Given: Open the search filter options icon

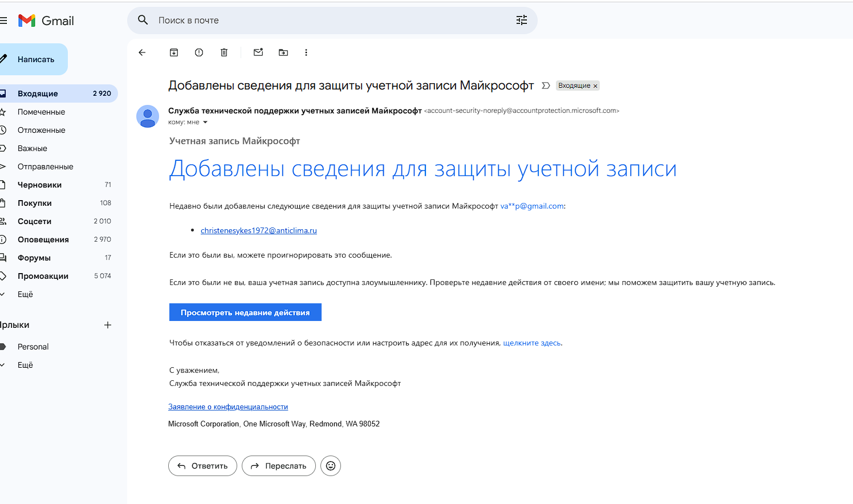Looking at the screenshot, I should coord(522,21).
